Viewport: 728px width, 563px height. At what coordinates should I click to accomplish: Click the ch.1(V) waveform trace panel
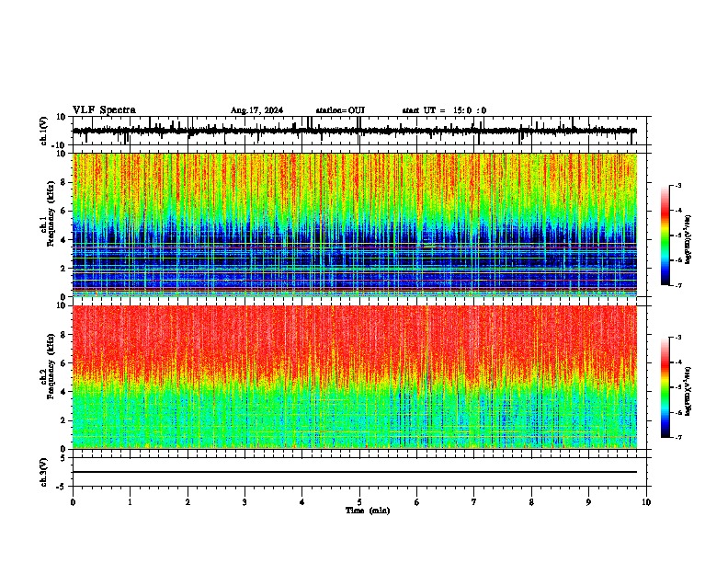pyautogui.click(x=359, y=131)
